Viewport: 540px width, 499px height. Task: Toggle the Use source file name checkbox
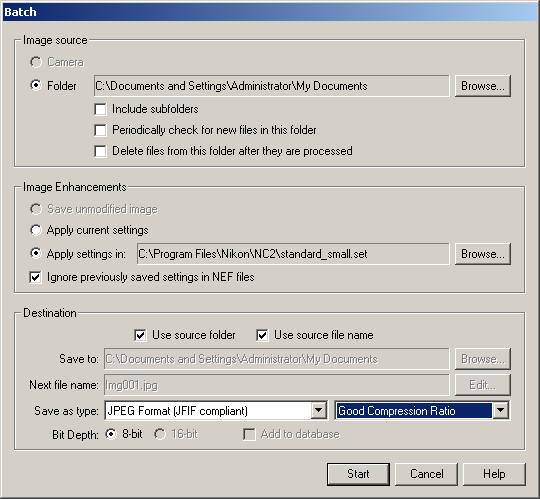(x=262, y=335)
